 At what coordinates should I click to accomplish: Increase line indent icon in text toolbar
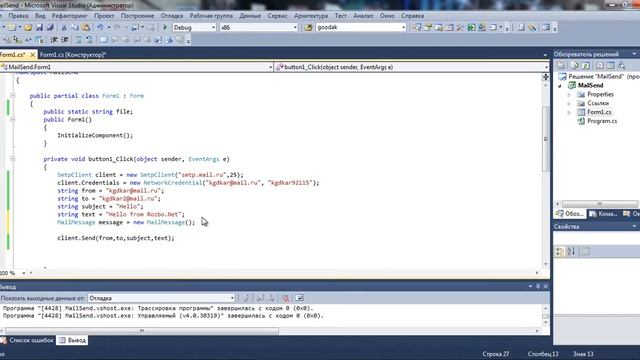click(x=65, y=40)
